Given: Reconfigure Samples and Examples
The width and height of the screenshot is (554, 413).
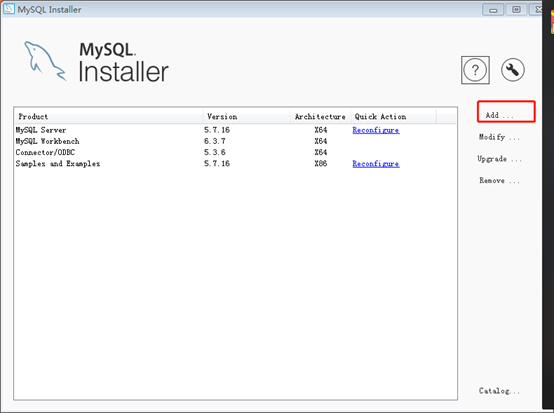Looking at the screenshot, I should click(376, 164).
